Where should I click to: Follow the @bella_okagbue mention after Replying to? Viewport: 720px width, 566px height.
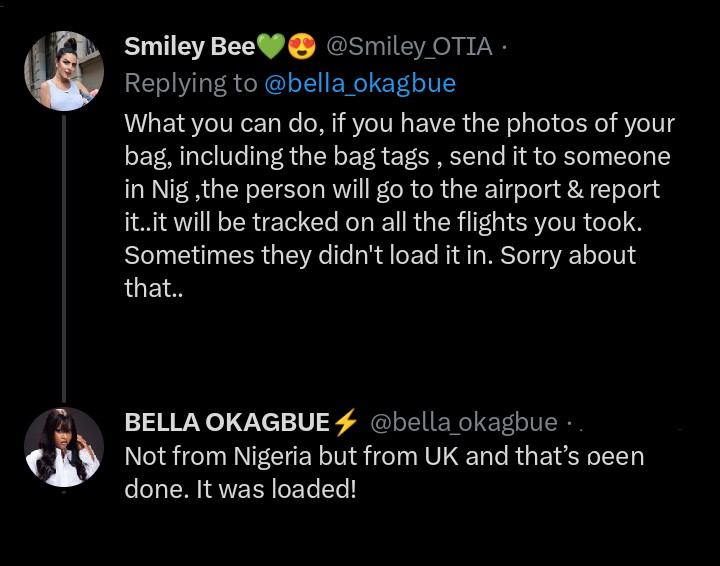click(x=360, y=83)
